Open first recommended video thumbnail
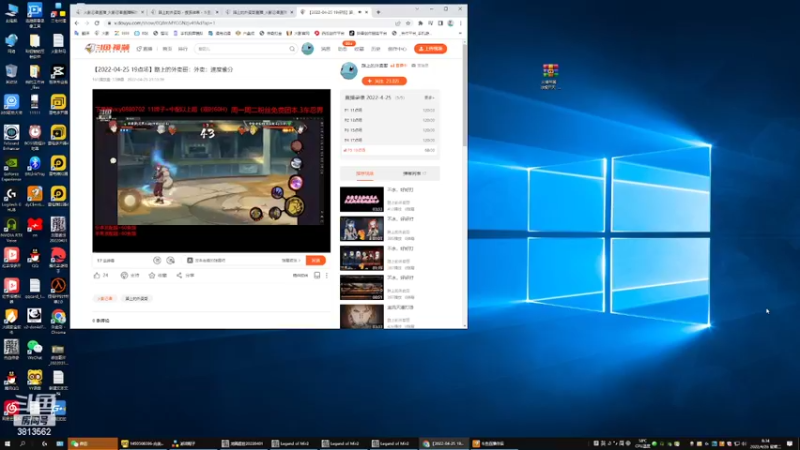The height and width of the screenshot is (450, 800). point(362,199)
